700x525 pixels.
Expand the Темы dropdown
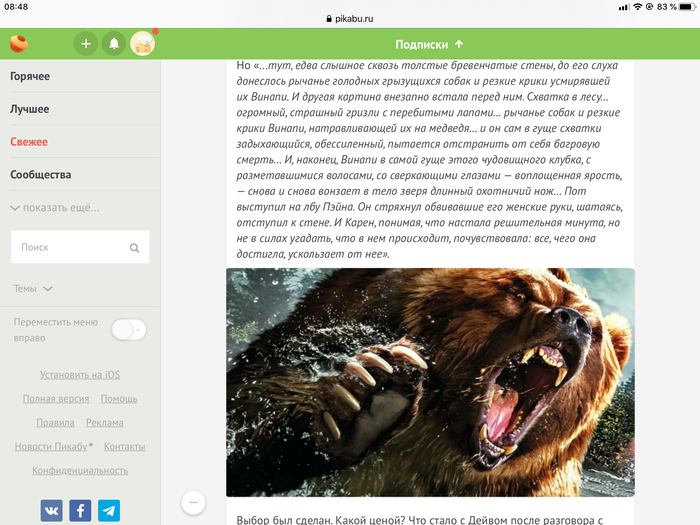coord(33,288)
